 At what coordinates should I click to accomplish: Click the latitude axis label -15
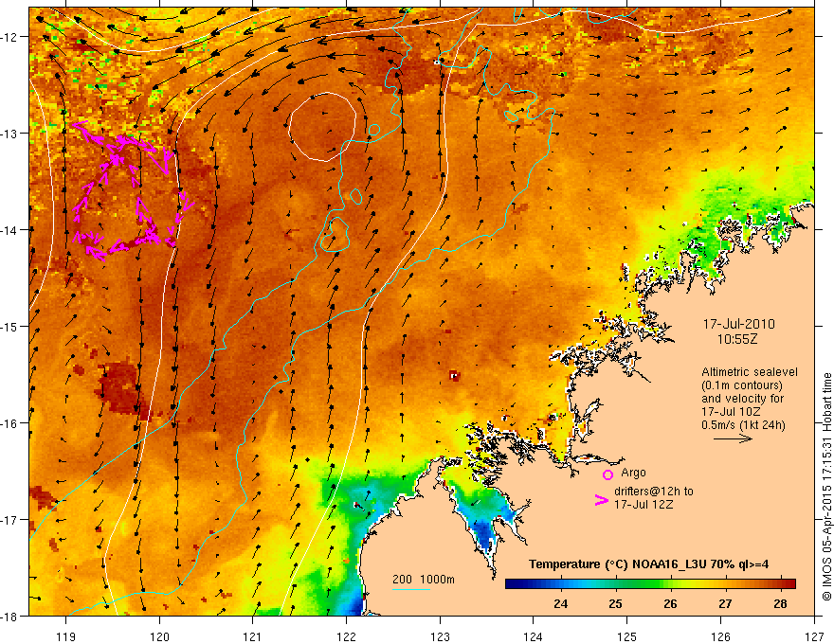coord(9,326)
